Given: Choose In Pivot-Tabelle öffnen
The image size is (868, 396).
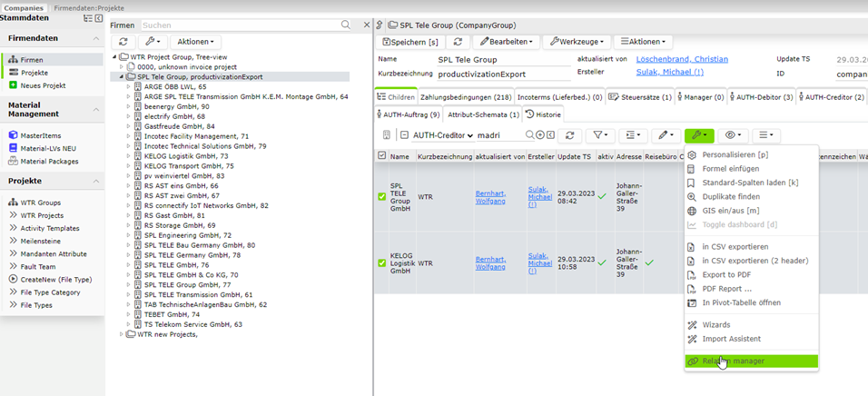Looking at the screenshot, I should pyautogui.click(x=741, y=303).
